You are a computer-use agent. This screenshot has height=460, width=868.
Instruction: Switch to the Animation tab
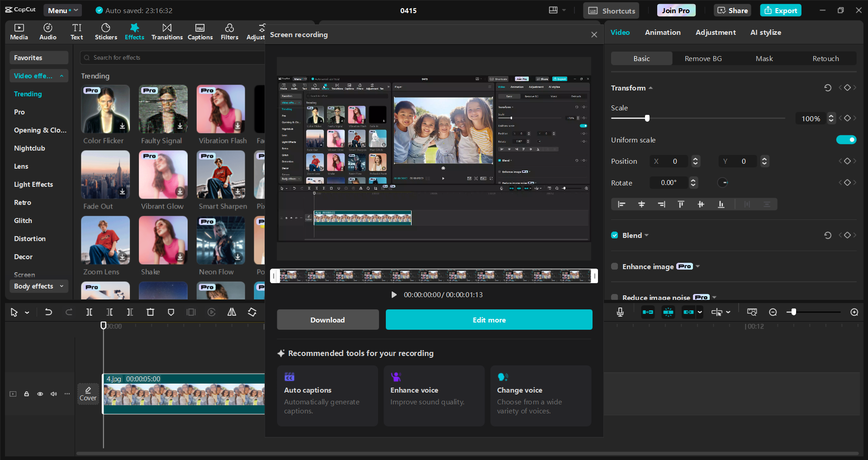(x=662, y=32)
